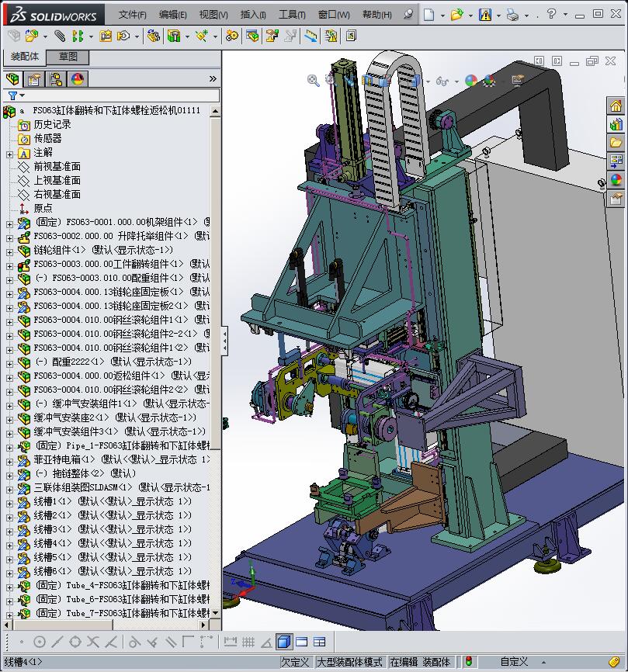The width and height of the screenshot is (628, 672).
Task: Click the Zoom to Fit magnifier icon
Action: (313, 80)
